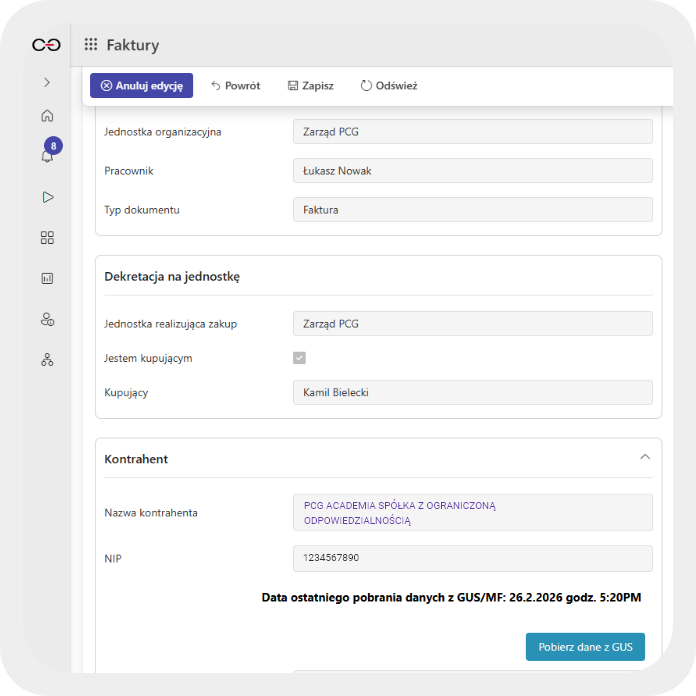Image resolution: width=696 pixels, height=696 pixels.
Task: Open the reports chart icon in the sidebar
Action: click(x=47, y=279)
